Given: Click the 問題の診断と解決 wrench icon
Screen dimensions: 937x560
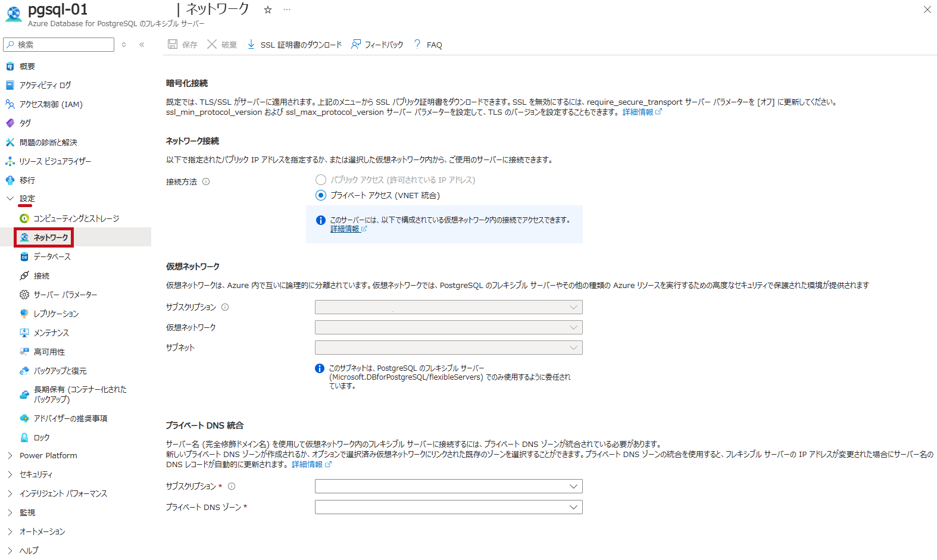Looking at the screenshot, I should point(10,142).
